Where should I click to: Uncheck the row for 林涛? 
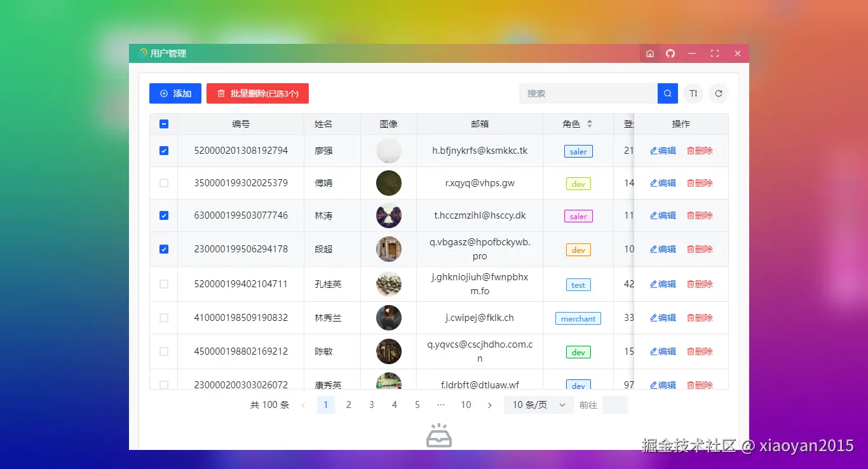(164, 215)
